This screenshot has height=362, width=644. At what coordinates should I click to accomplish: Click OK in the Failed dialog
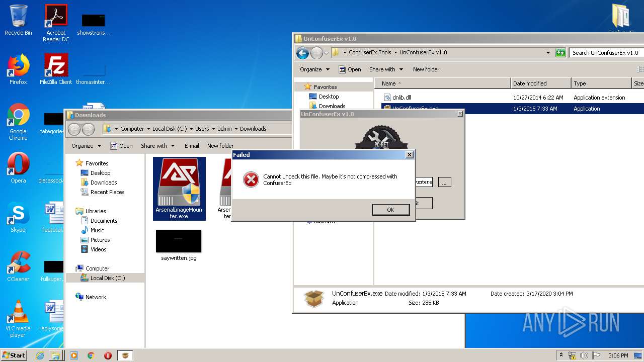point(390,210)
